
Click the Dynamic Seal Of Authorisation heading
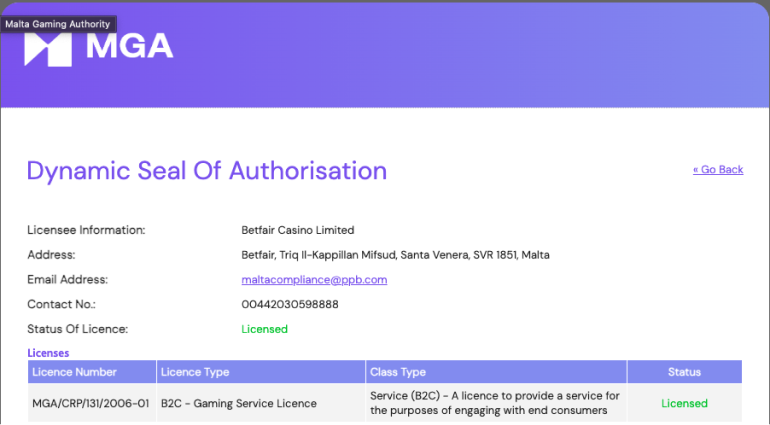pyautogui.click(x=206, y=171)
